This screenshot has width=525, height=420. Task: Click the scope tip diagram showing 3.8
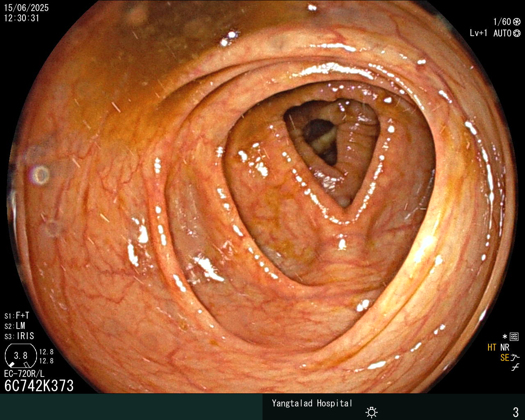click(x=21, y=355)
